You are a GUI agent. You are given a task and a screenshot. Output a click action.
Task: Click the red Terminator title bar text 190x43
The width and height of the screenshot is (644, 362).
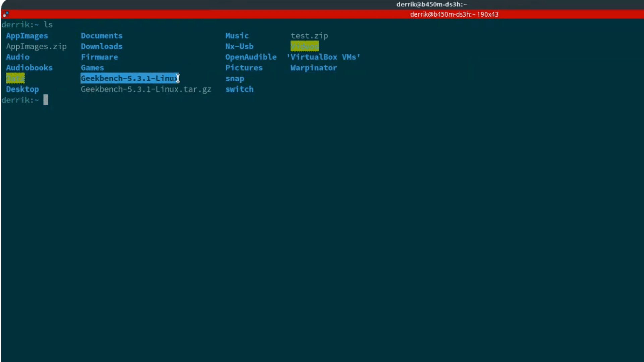(487, 14)
